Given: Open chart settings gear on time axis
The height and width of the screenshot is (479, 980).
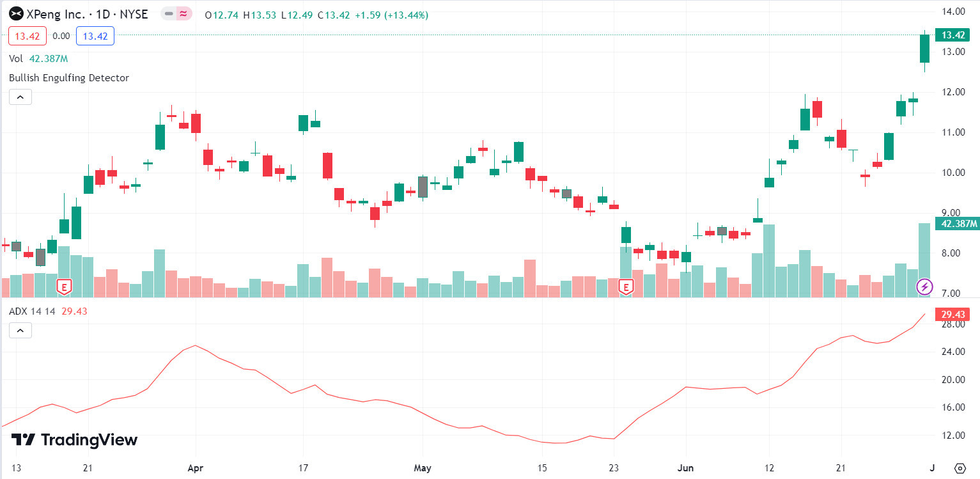Looking at the screenshot, I should click(x=960, y=468).
